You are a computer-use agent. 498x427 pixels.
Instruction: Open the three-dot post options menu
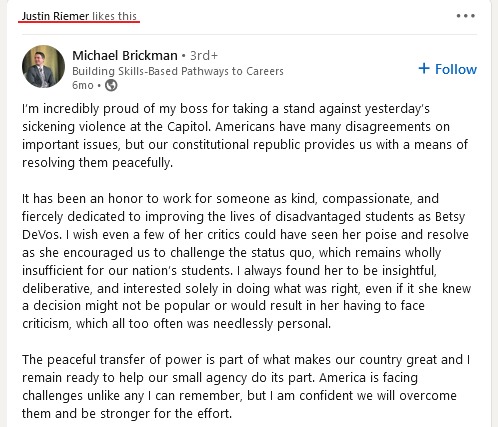[x=466, y=16]
